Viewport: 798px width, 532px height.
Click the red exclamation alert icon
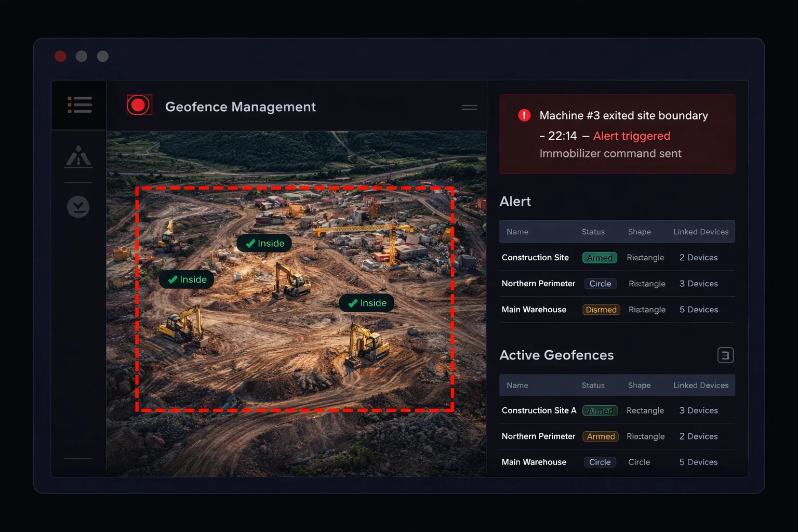(524, 115)
